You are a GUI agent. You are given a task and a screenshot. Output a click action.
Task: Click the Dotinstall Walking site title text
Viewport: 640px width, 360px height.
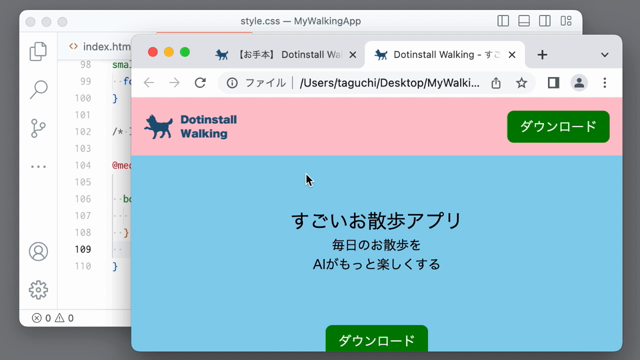click(x=209, y=127)
